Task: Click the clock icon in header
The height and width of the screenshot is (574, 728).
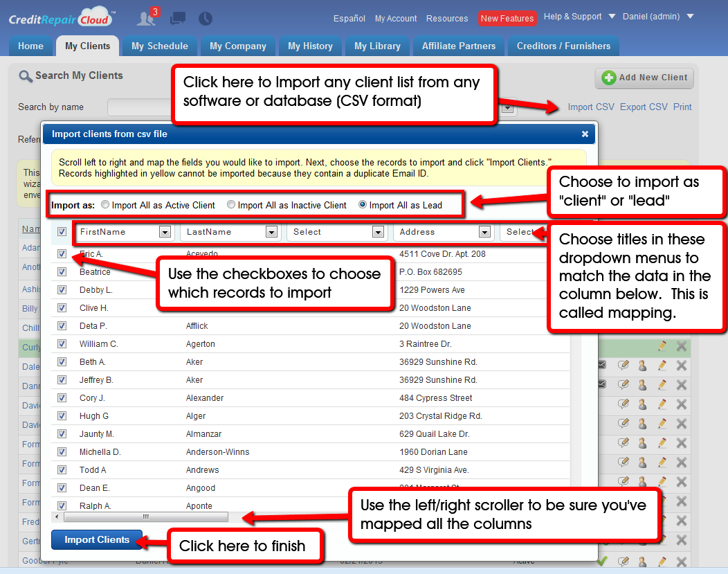Action: click(206, 19)
